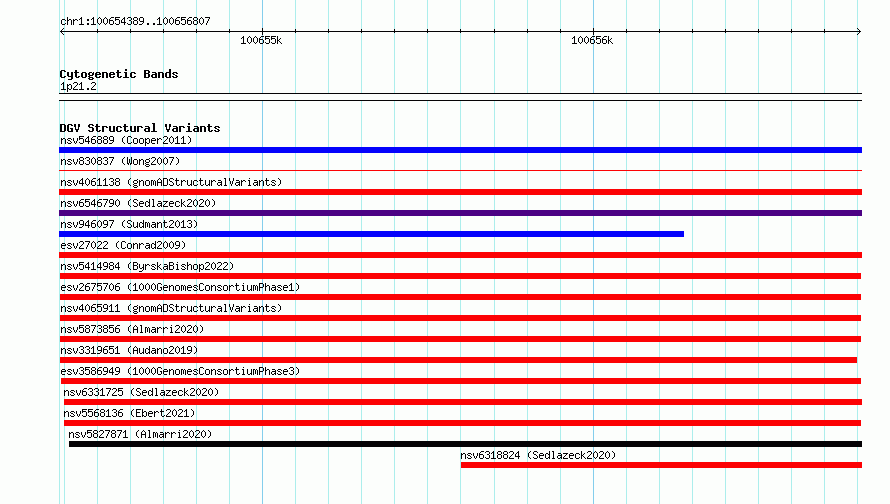Click the chr1:100654389..100656807 coordinates text
Viewport: 890px width, 504px height.
[135, 21]
